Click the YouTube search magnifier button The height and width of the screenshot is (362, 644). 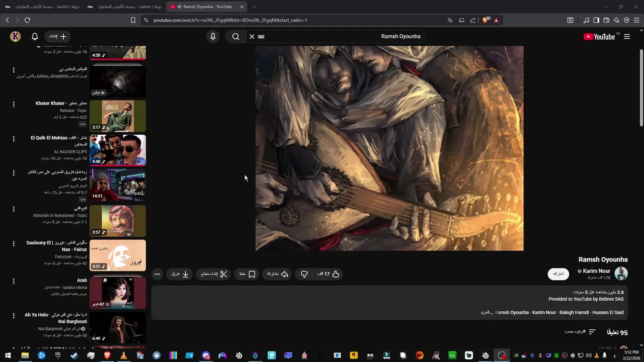[235, 36]
